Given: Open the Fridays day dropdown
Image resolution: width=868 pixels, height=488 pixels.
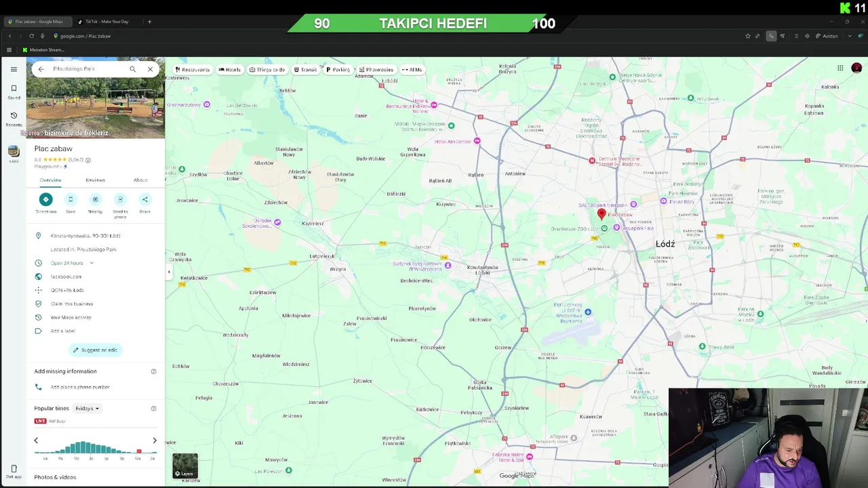Looking at the screenshot, I should tap(87, 409).
